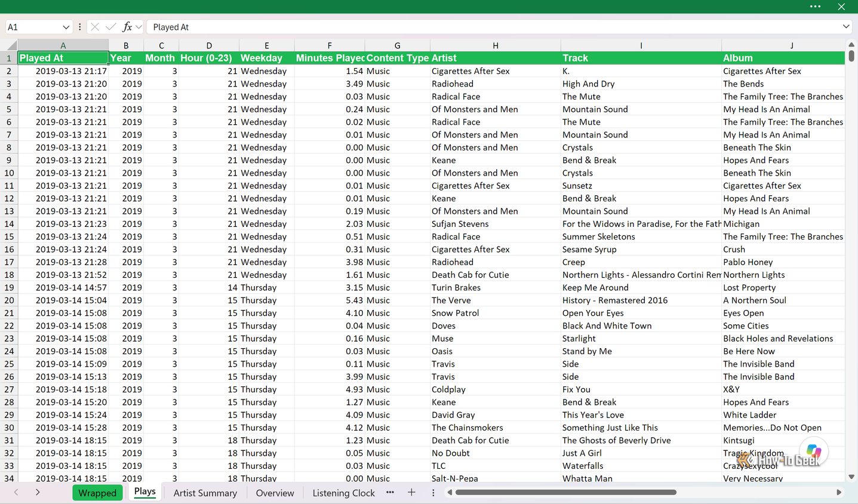The height and width of the screenshot is (504, 858).
Task: Click the artist cell The Chainsmokers
Action: pyautogui.click(x=496, y=428)
